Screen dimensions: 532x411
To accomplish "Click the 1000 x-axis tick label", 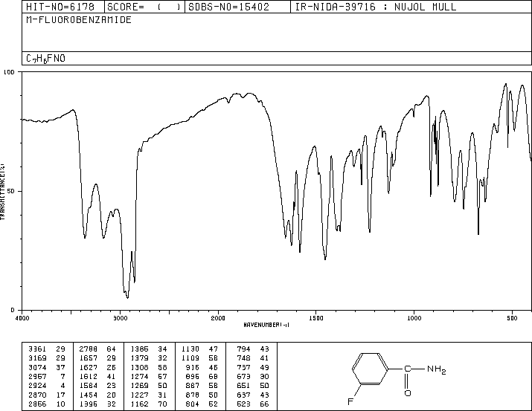I will (x=414, y=318).
